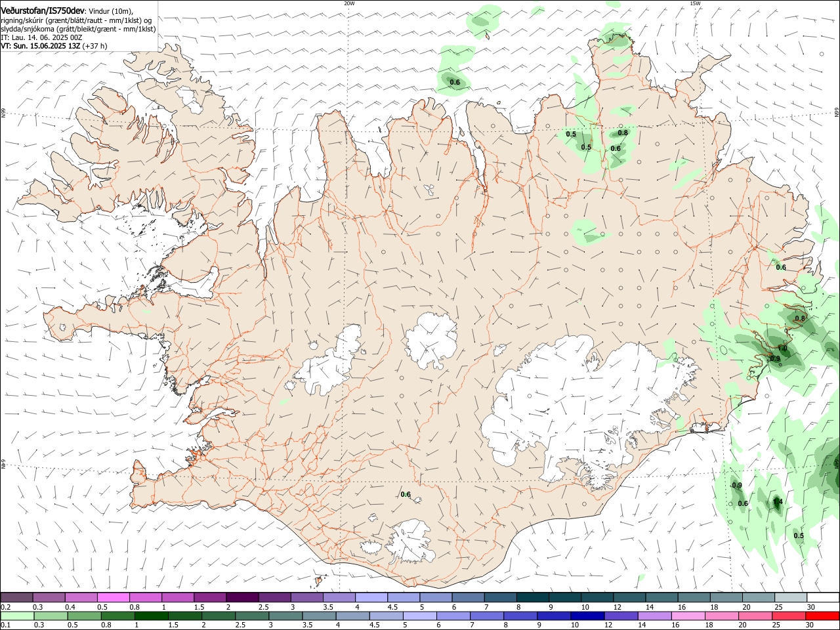Viewport: 840px width, 630px height.
Task: Click the 1.4 precipitation value on map
Action: 778,502
